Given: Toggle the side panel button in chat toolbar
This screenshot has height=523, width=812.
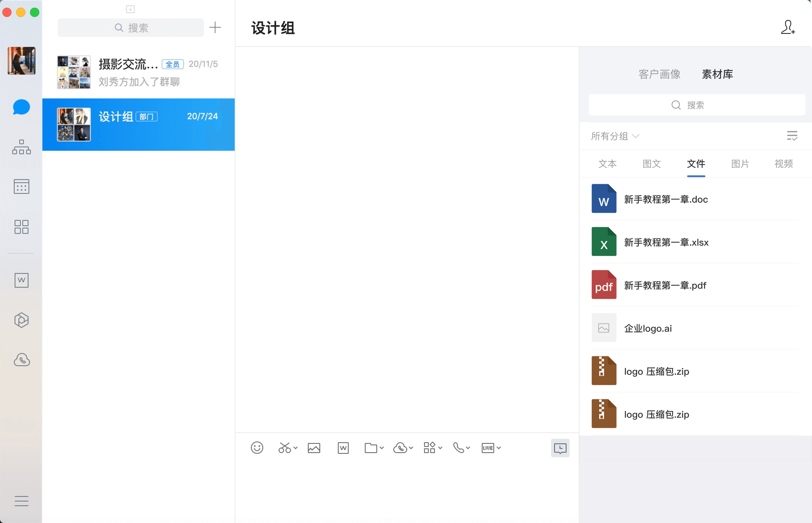Looking at the screenshot, I should (x=560, y=448).
